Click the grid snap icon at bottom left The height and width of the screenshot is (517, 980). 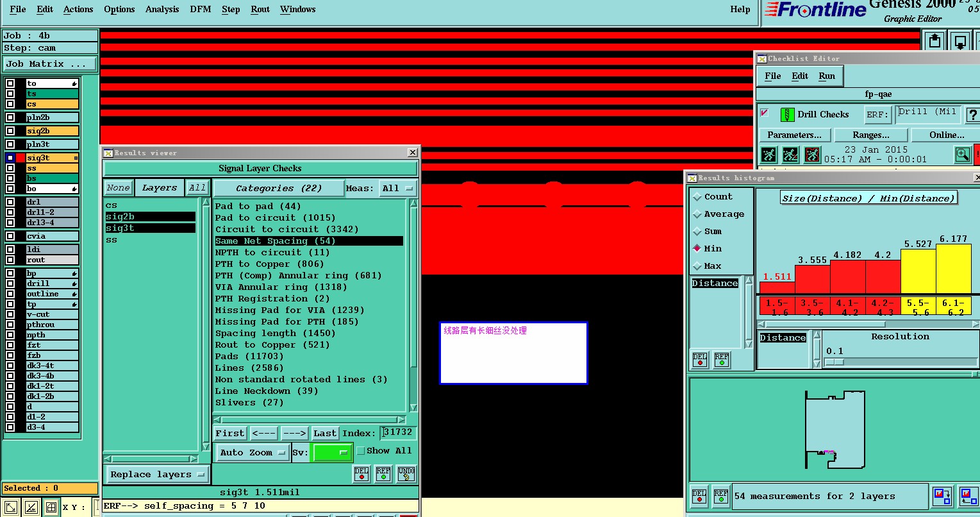pos(52,507)
